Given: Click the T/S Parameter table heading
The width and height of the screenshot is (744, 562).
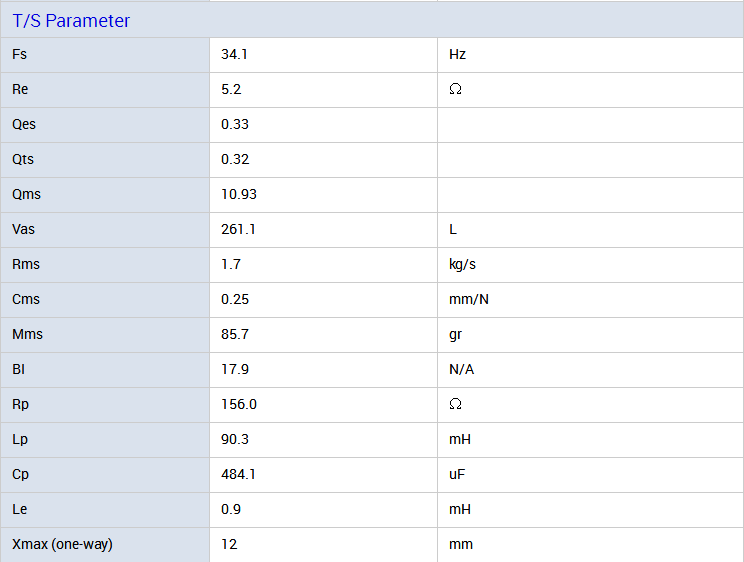Looking at the screenshot, I should (71, 21).
